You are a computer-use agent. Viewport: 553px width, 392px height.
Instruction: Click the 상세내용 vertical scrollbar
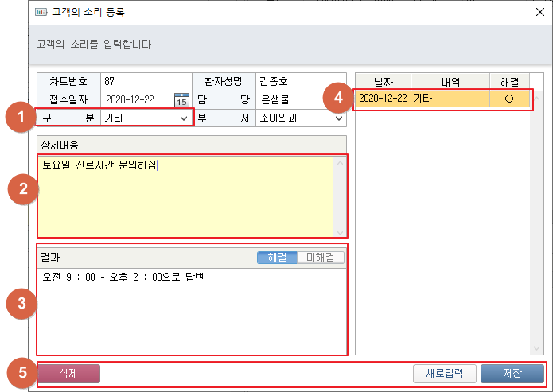tap(341, 196)
